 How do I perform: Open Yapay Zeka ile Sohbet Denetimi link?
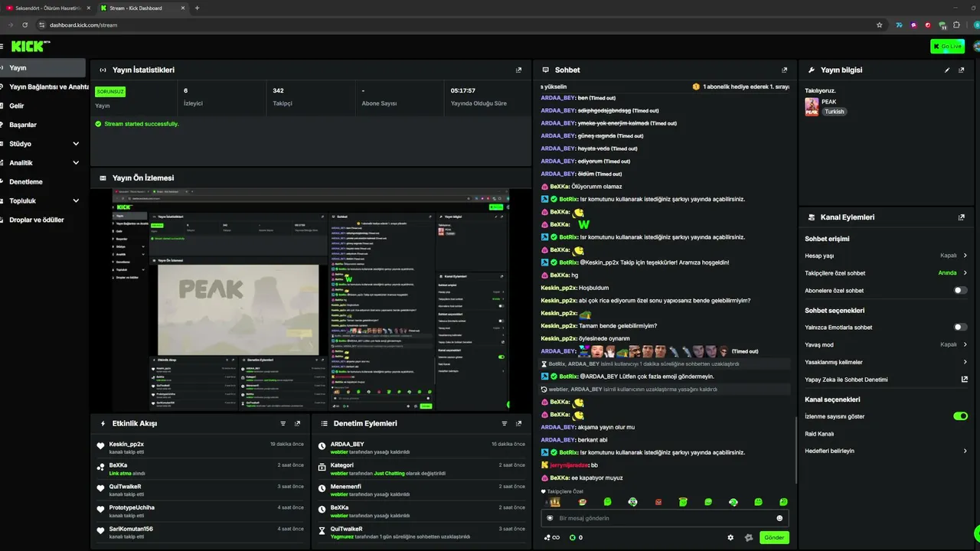(x=886, y=380)
